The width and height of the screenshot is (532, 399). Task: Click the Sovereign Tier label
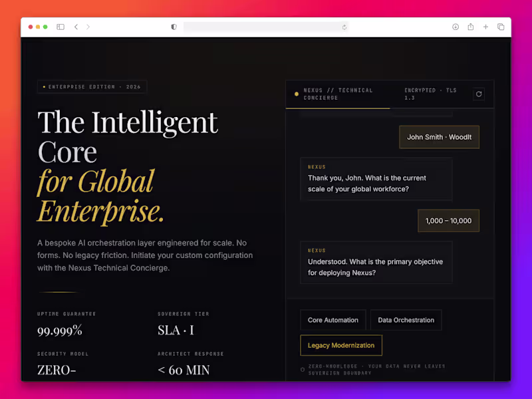(x=184, y=314)
